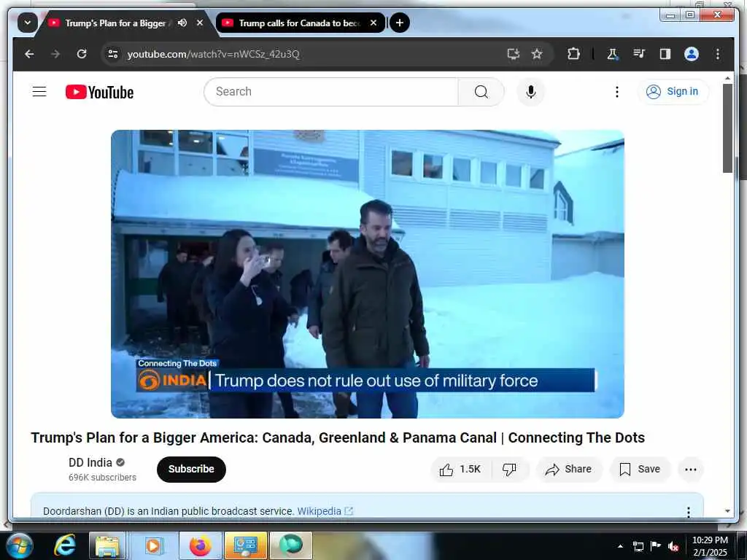Open the Chrome profile avatar
This screenshot has width=747, height=560.
click(x=692, y=54)
